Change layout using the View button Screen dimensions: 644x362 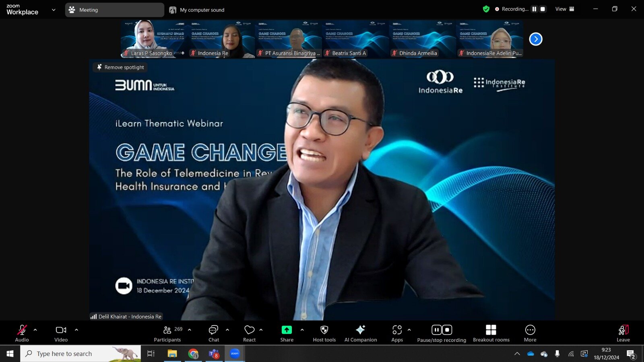pos(565,9)
